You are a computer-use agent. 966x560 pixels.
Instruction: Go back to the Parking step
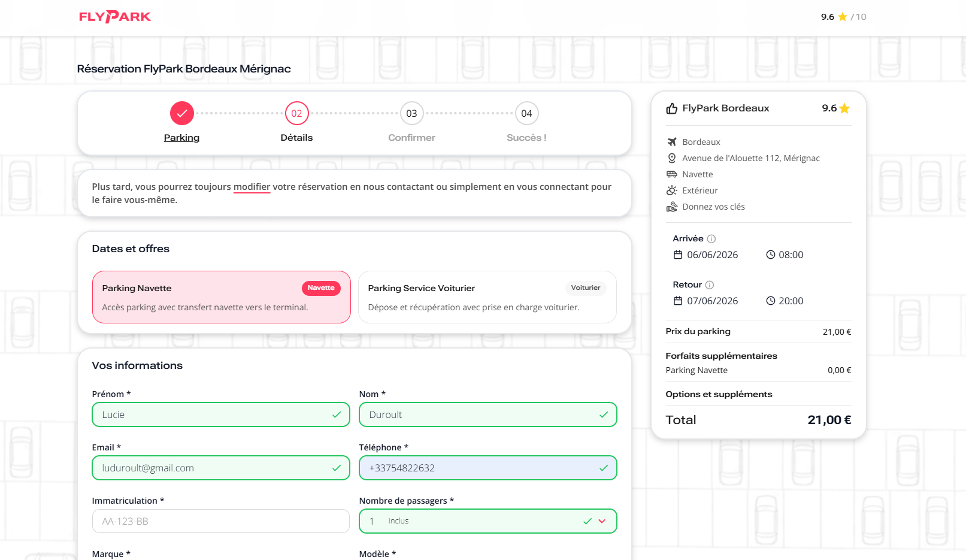(181, 138)
